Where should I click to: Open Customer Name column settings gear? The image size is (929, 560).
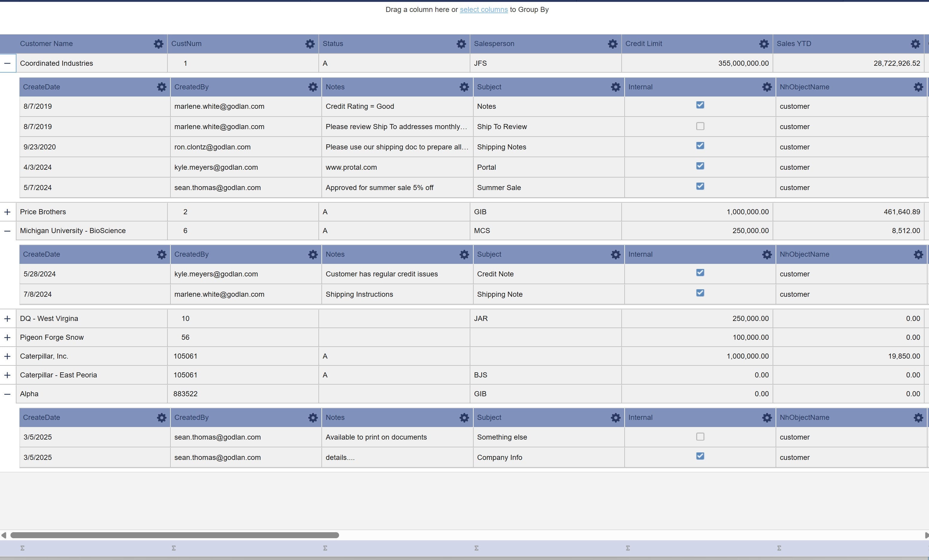pyautogui.click(x=158, y=44)
